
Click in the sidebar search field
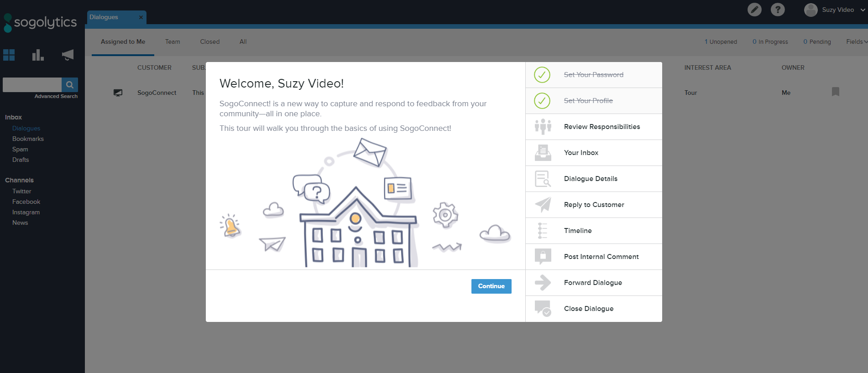click(32, 85)
